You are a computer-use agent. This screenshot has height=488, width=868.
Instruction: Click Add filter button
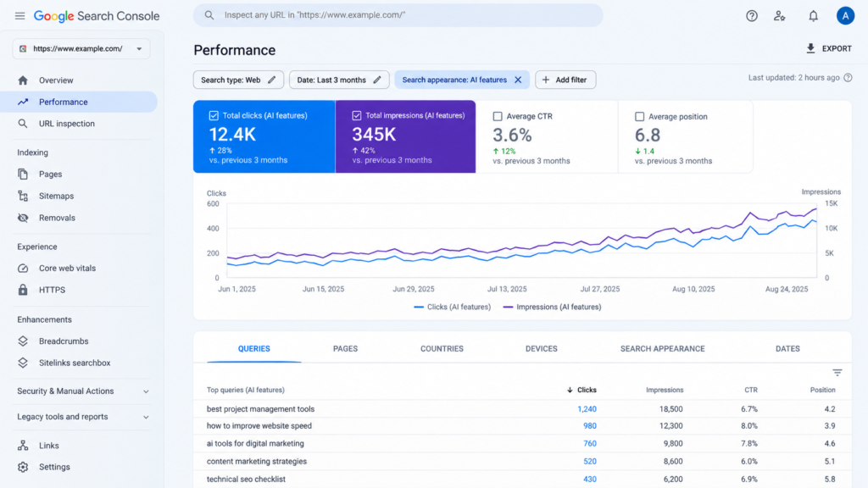(565, 80)
